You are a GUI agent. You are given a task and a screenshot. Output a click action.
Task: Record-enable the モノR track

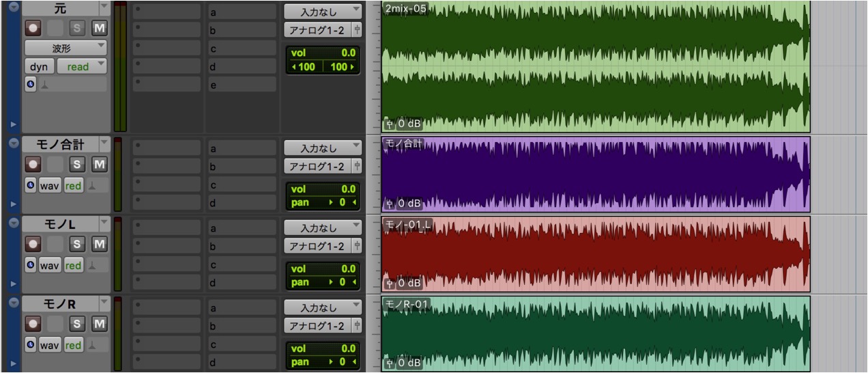pyautogui.click(x=32, y=324)
